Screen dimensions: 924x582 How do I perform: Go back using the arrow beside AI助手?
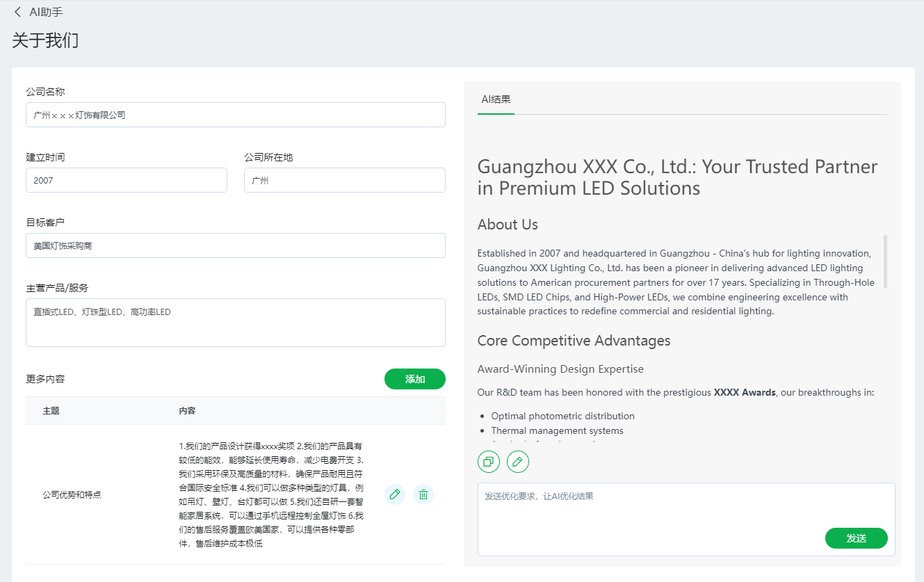pyautogui.click(x=18, y=12)
